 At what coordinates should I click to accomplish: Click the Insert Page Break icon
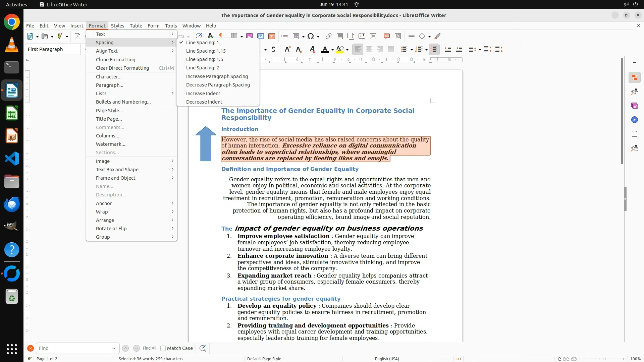(x=285, y=36)
